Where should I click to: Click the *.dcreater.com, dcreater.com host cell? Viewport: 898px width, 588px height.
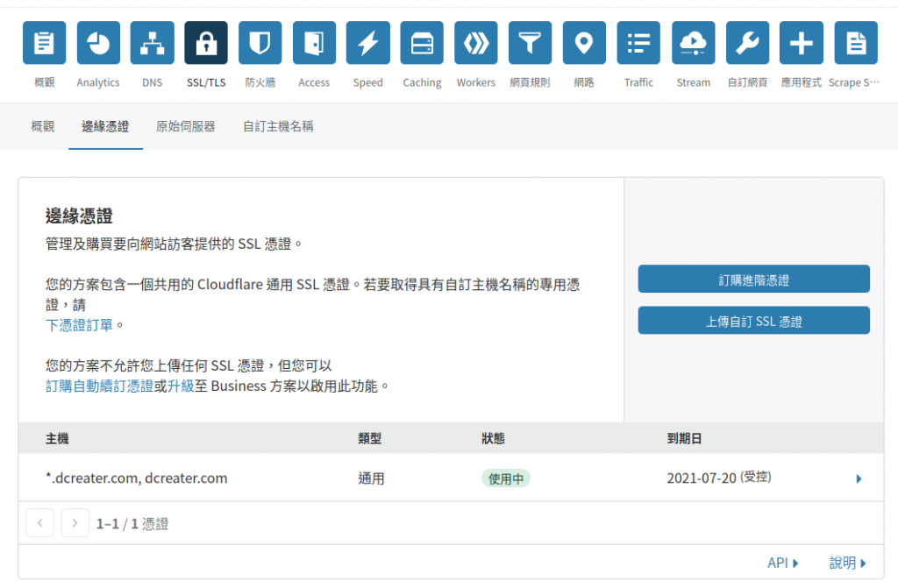(136, 478)
